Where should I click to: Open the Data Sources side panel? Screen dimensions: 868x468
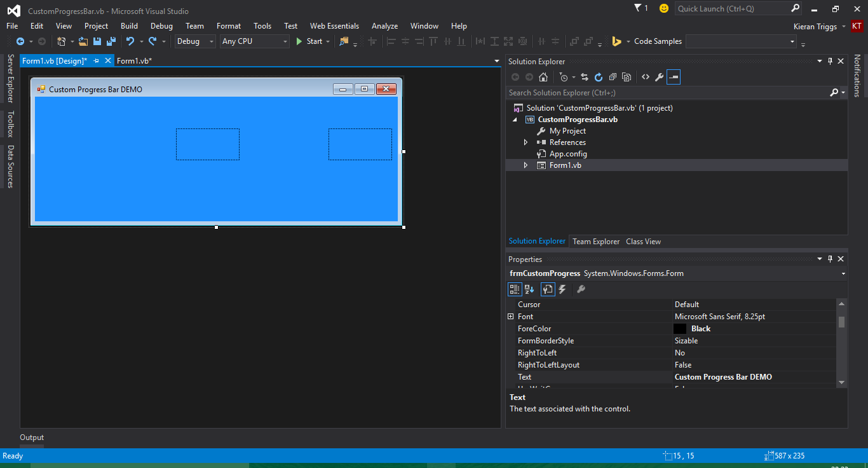coord(10,167)
